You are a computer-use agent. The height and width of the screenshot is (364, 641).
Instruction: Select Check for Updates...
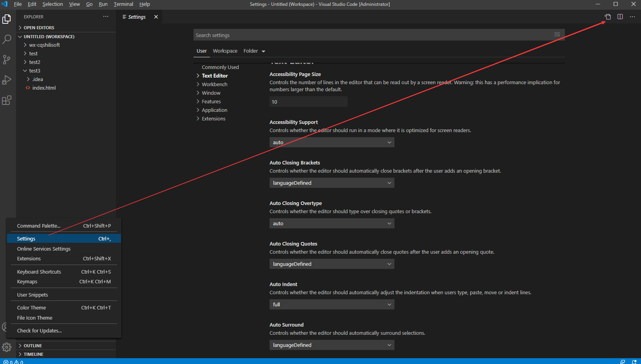coord(64,330)
